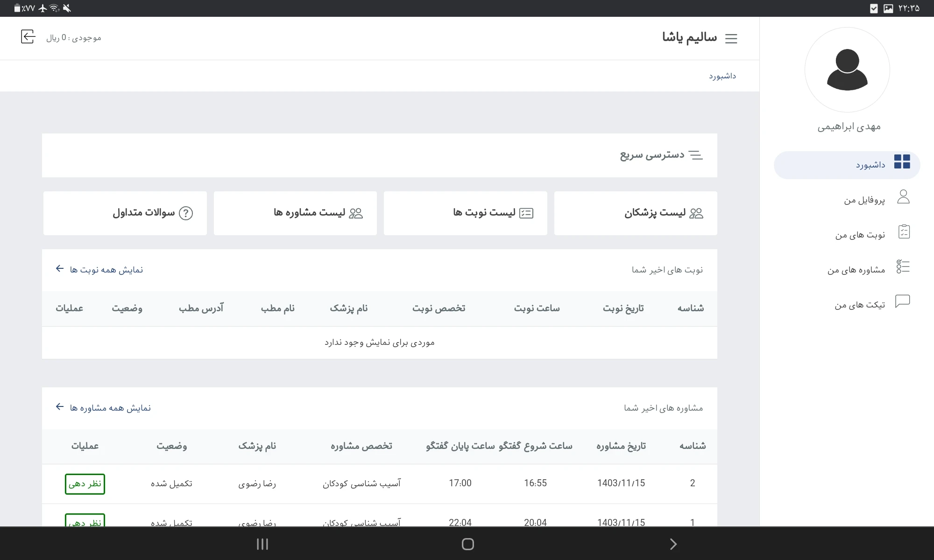Click the مشاوره های من list icon
The height and width of the screenshot is (560, 934).
tap(903, 266)
